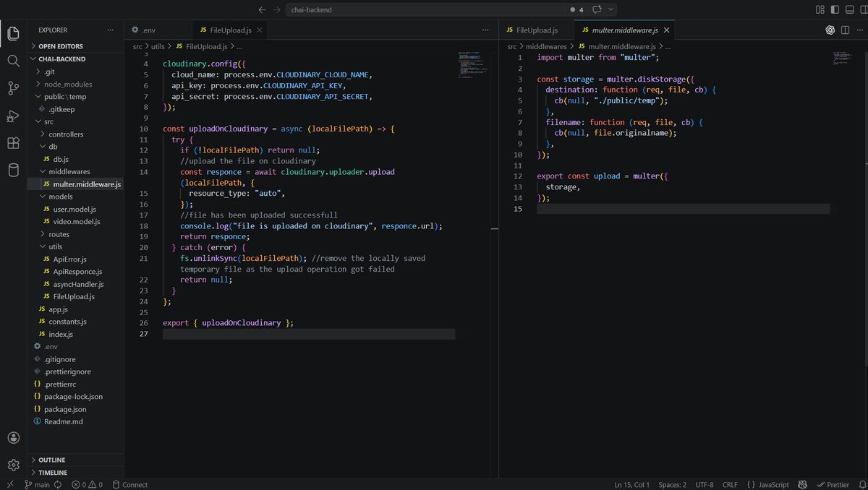
Task: Open the Explorer view in activity bar
Action: [x=13, y=33]
